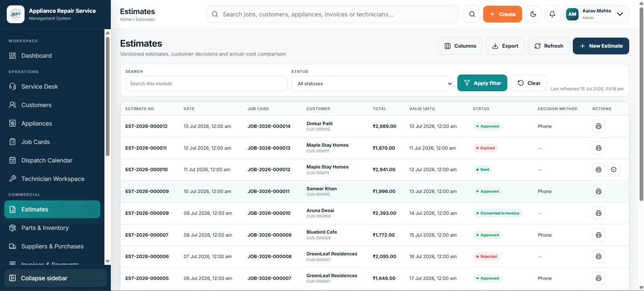Refresh the estimates table
Image resolution: width=644 pixels, height=291 pixels.
pos(549,46)
